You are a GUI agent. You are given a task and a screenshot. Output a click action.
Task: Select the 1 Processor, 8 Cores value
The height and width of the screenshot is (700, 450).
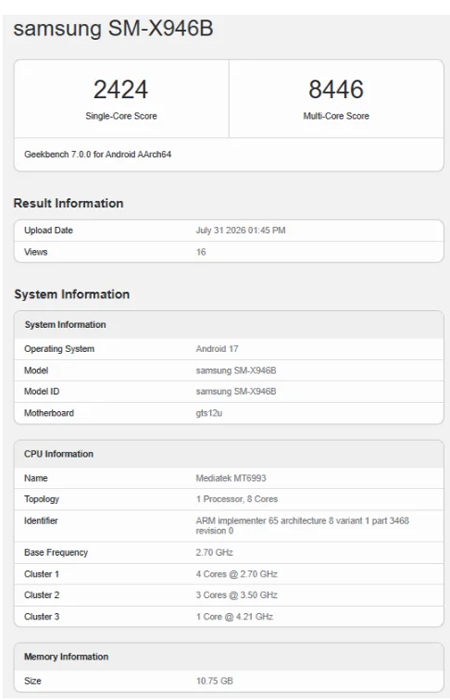click(x=237, y=499)
